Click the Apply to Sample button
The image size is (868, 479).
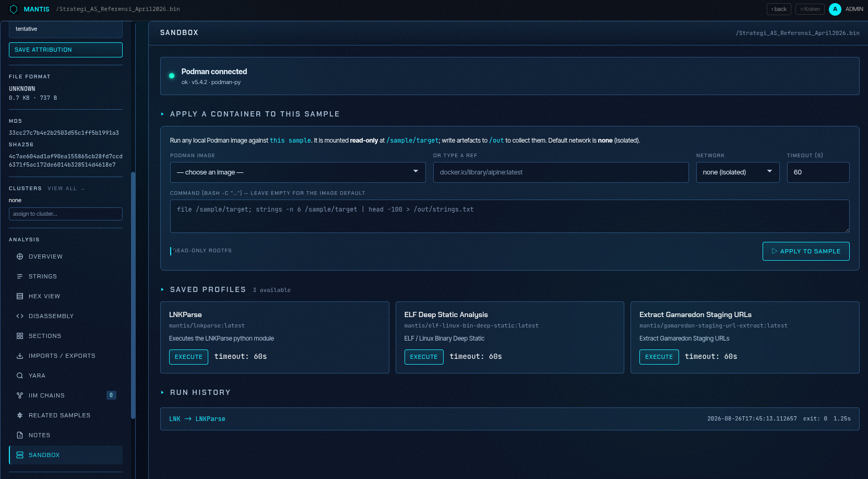(x=806, y=251)
